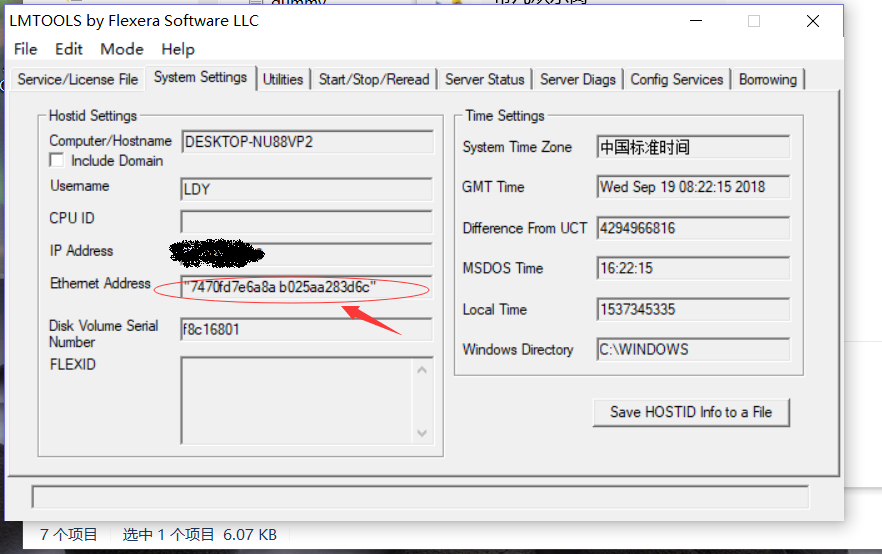882x554 pixels.
Task: Click the Windows Directory field C:\WINDOWS
Action: point(693,349)
